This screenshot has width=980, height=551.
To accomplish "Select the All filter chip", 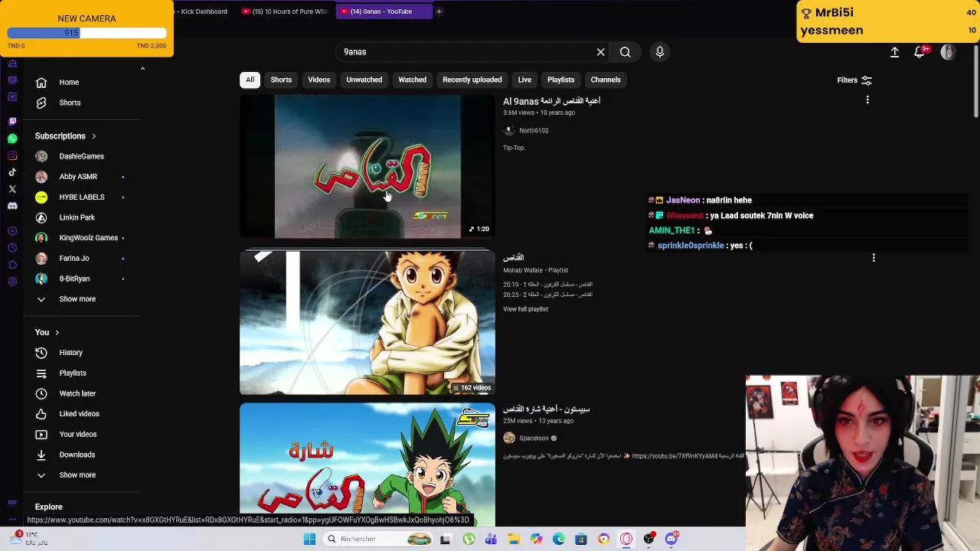I will [x=250, y=80].
